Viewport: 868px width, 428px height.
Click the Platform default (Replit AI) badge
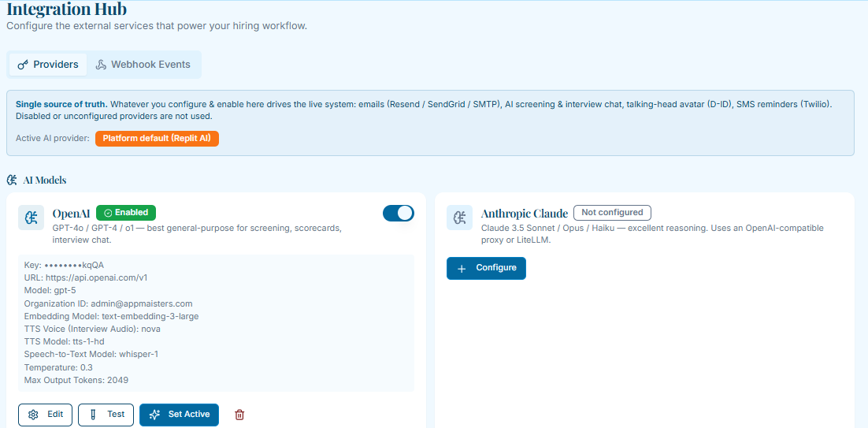(x=158, y=139)
